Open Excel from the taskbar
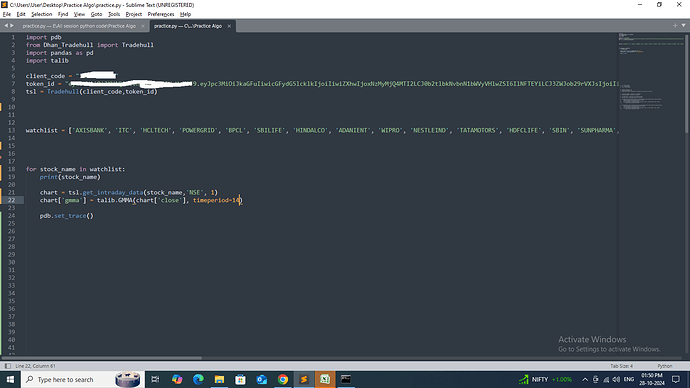The height and width of the screenshot is (388, 690). 325,379
